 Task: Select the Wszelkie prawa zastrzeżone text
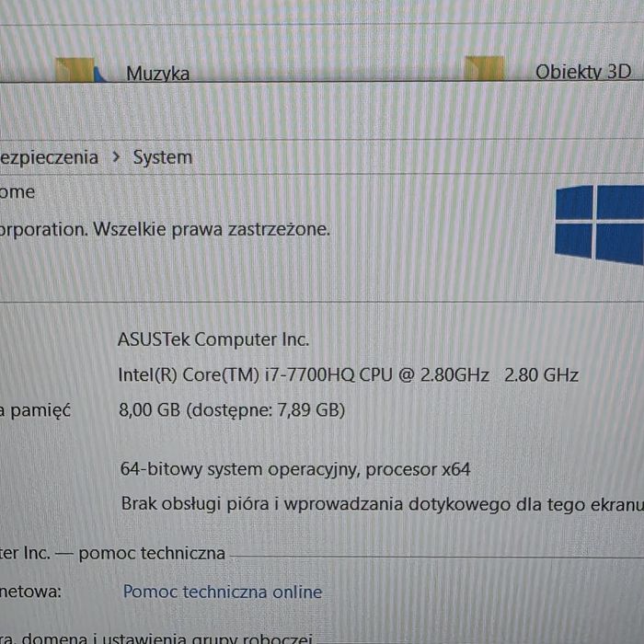(x=212, y=229)
